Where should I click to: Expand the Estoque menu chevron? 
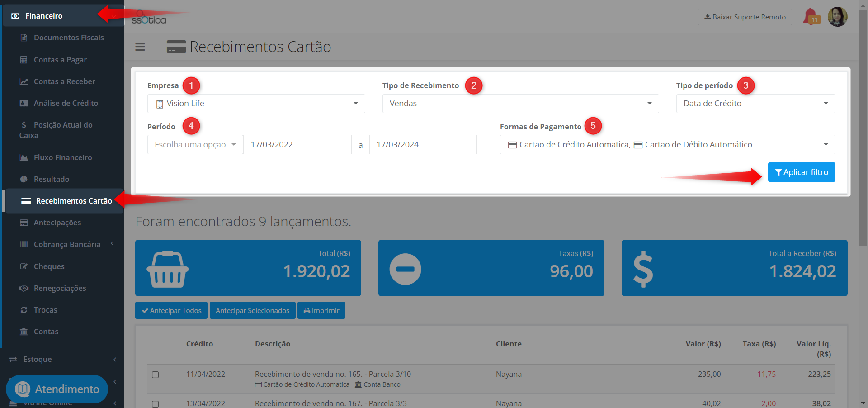[115, 359]
